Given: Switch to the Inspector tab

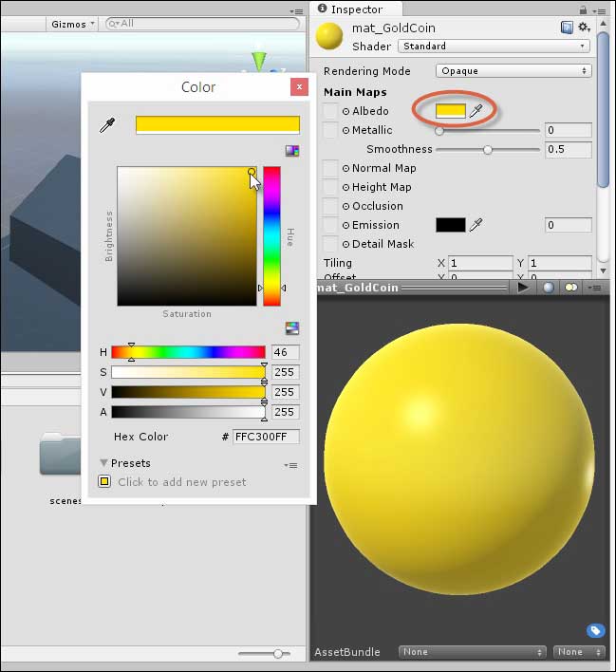Looking at the screenshot, I should click(355, 9).
